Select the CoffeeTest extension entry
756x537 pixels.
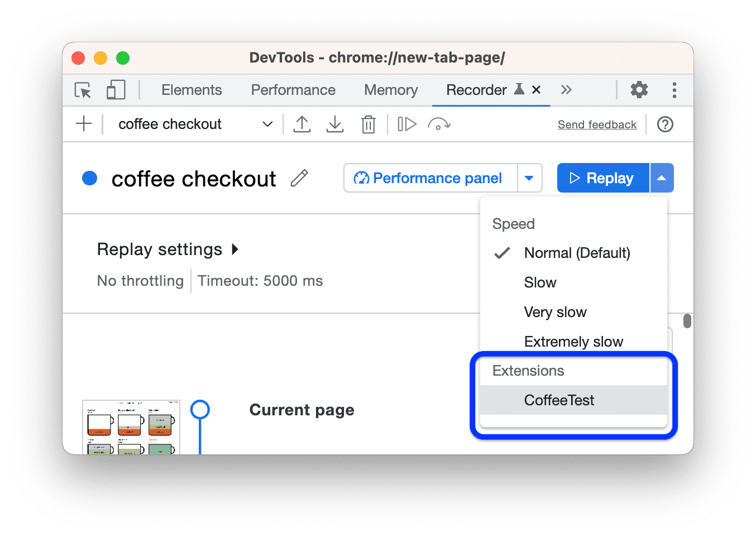click(559, 400)
